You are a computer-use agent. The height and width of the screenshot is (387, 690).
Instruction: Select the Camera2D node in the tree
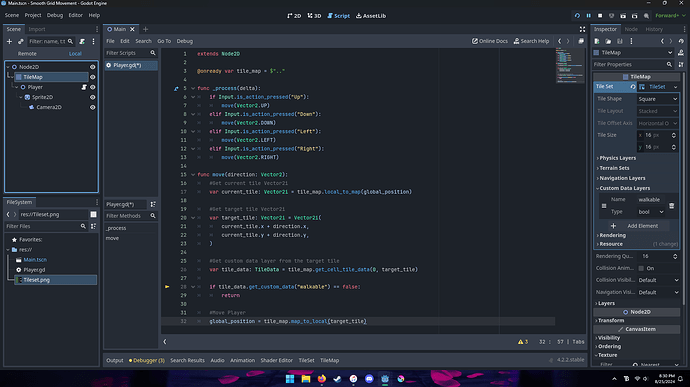click(x=48, y=107)
